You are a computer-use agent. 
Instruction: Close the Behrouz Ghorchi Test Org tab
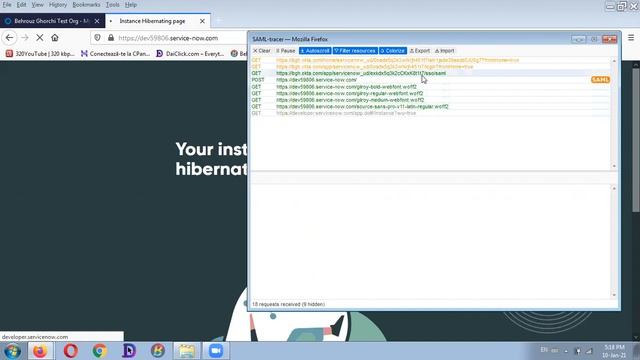point(97,21)
